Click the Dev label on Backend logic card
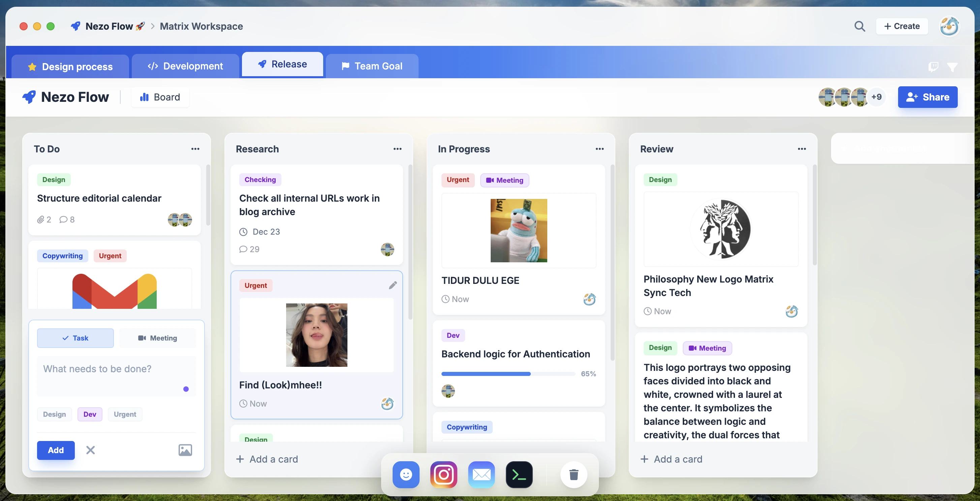Viewport: 980px width, 501px height. point(453,335)
